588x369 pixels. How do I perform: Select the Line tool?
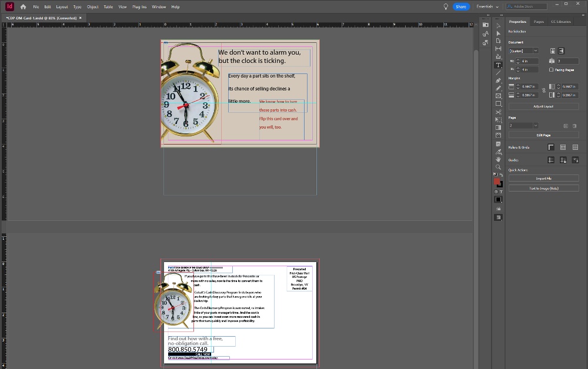[x=498, y=73]
